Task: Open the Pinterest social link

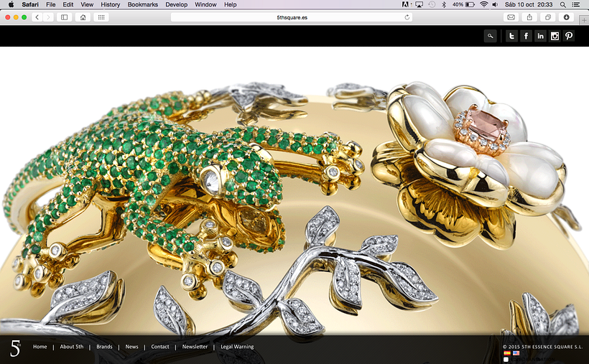Action: tap(569, 36)
